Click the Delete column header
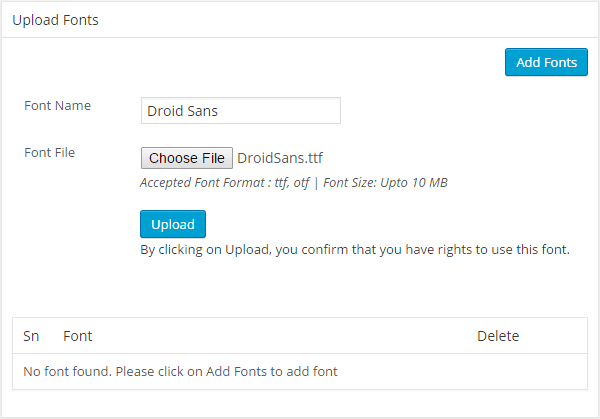The height and width of the screenshot is (419, 600). point(498,336)
